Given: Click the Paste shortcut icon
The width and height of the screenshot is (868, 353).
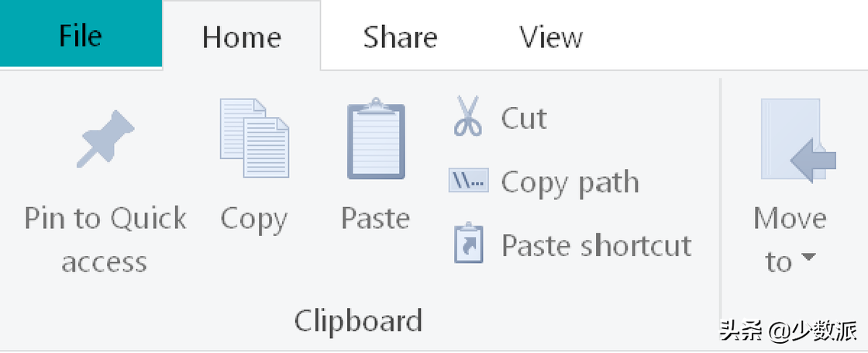Looking at the screenshot, I should [x=468, y=244].
